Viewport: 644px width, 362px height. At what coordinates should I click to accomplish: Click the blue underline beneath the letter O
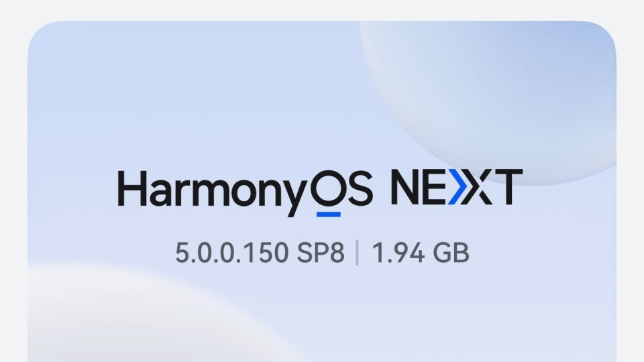(x=329, y=215)
